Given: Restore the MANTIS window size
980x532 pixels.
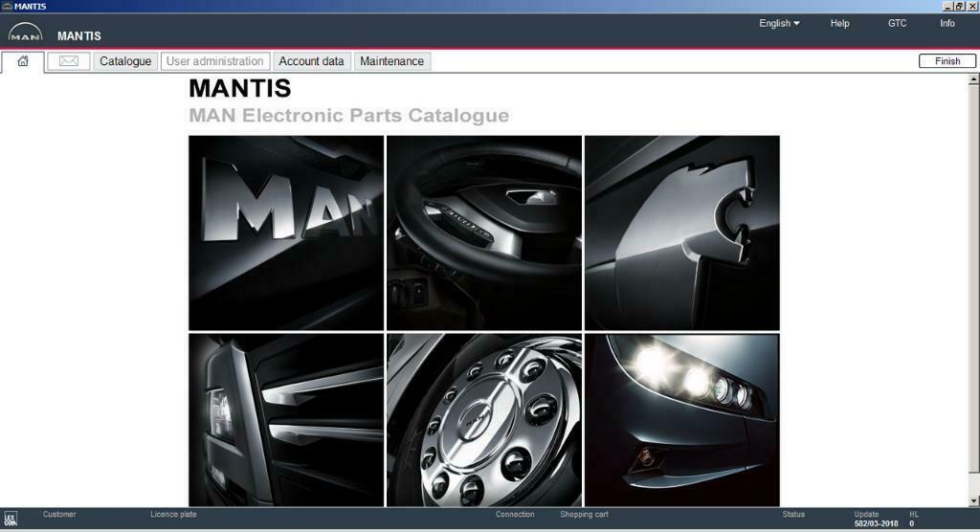Looking at the screenshot, I should point(959,7).
